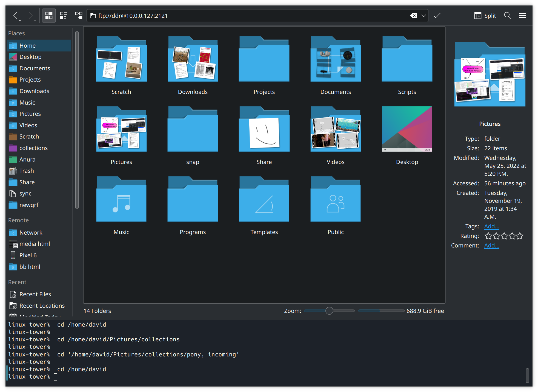Select Pixel 6 device in Remote
This screenshot has height=392, width=538.
coord(28,255)
